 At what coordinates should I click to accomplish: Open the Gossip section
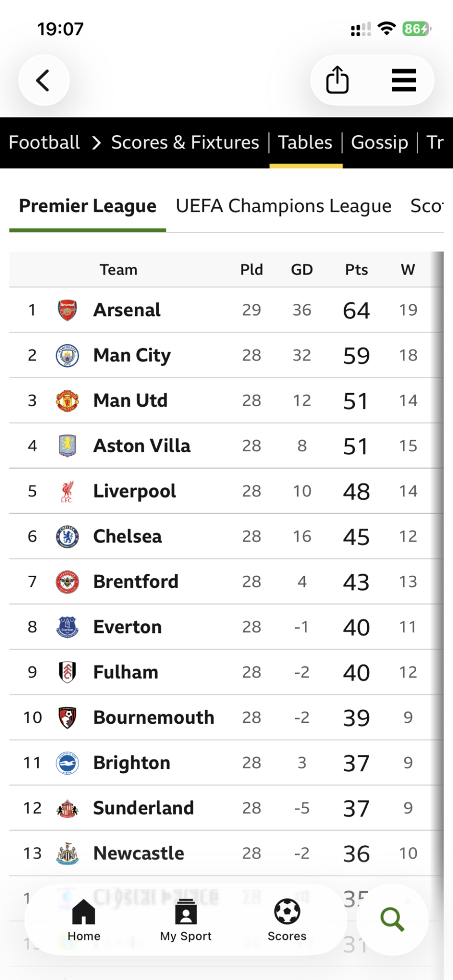(379, 142)
